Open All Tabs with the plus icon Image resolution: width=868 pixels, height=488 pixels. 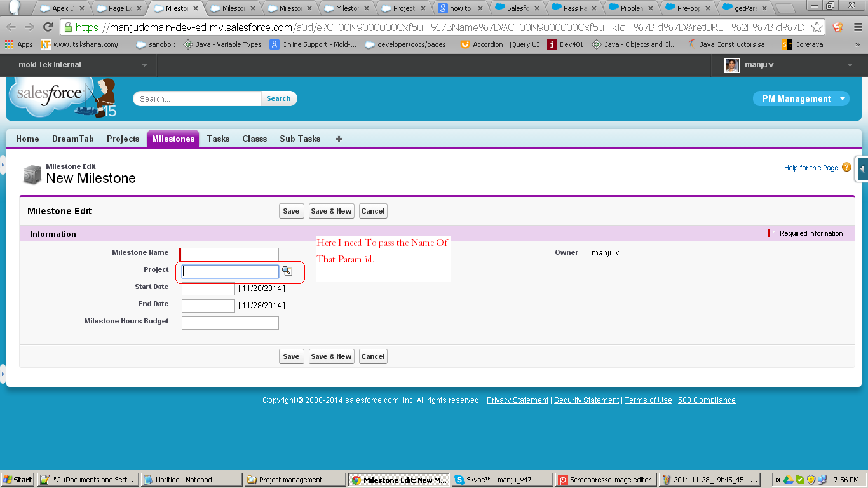pos(339,139)
